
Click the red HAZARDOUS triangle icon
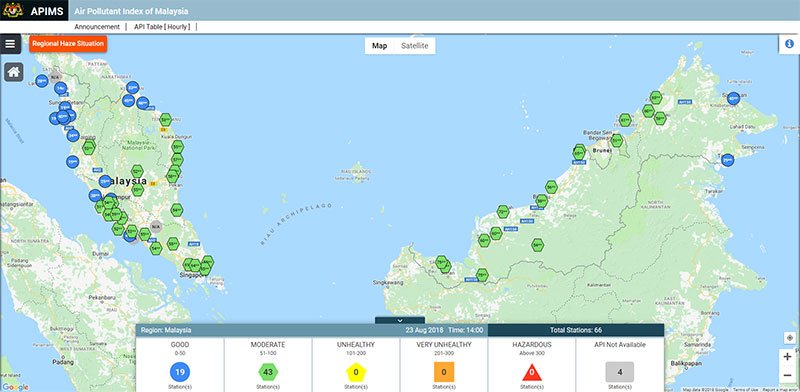(532, 373)
